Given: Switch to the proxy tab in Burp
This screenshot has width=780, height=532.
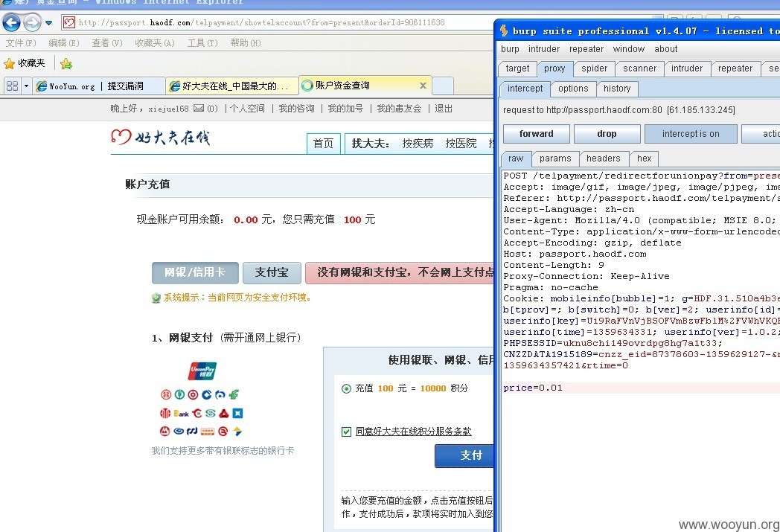Looking at the screenshot, I should point(554,68).
